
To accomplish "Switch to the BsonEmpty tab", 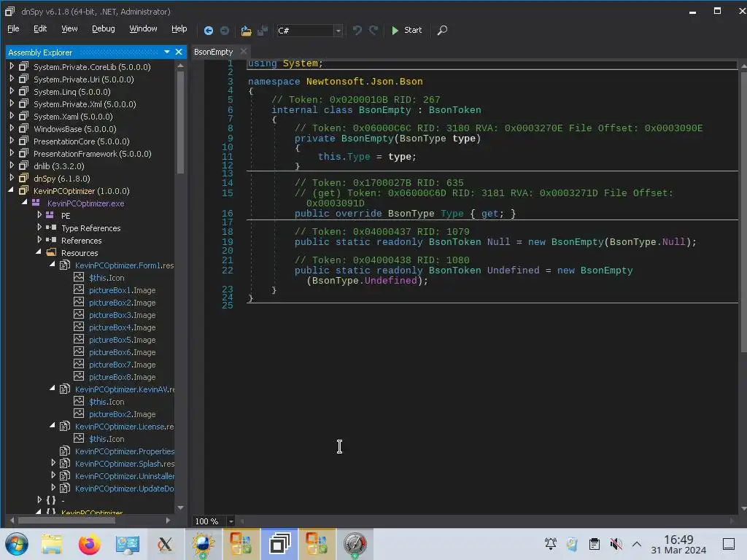I will pos(213,52).
